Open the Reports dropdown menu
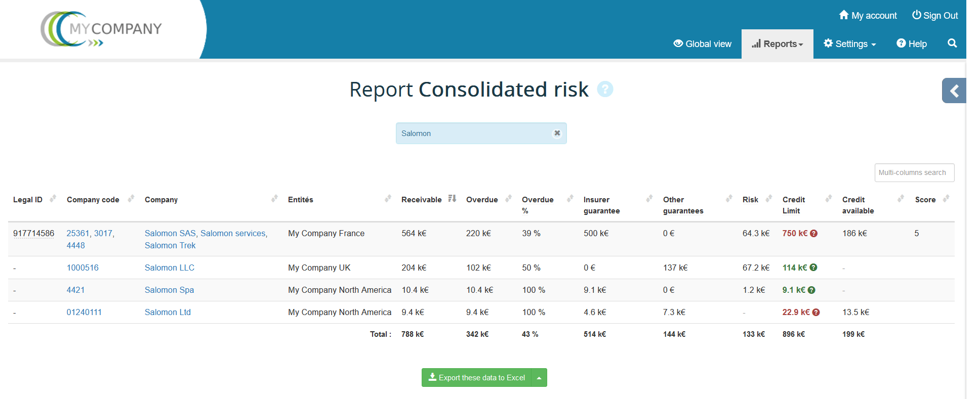The image size is (980, 399). point(778,44)
